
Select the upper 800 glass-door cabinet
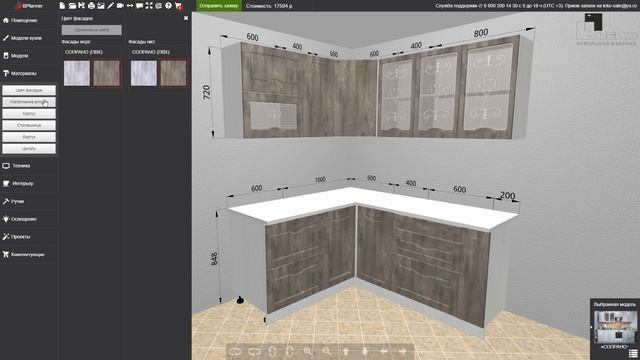click(x=489, y=88)
